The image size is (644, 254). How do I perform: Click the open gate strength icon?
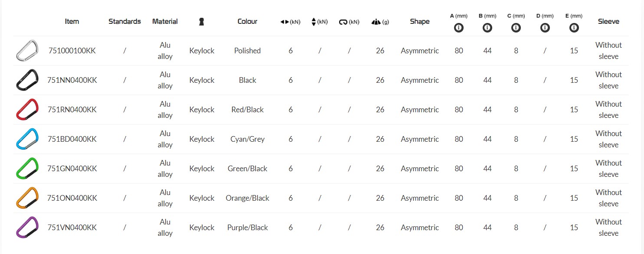click(x=343, y=22)
